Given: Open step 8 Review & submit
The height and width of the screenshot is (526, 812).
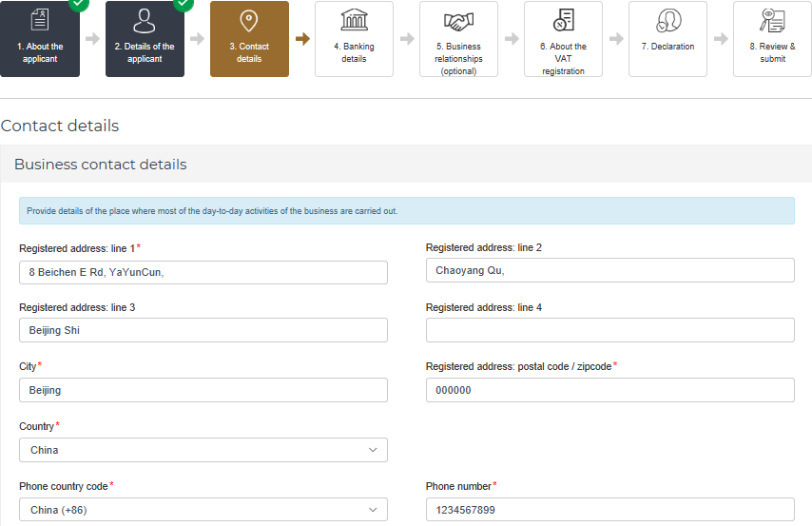Looking at the screenshot, I should click(x=773, y=39).
